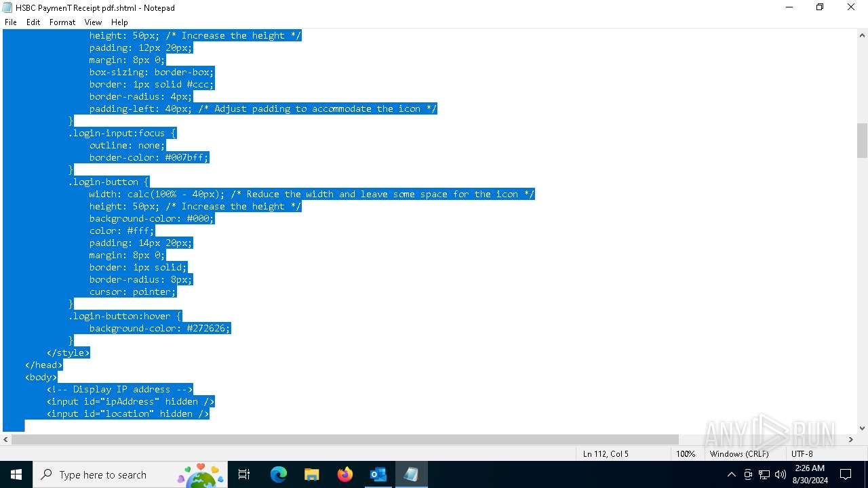Click the network status tray icon
868x488 pixels.
[764, 474]
